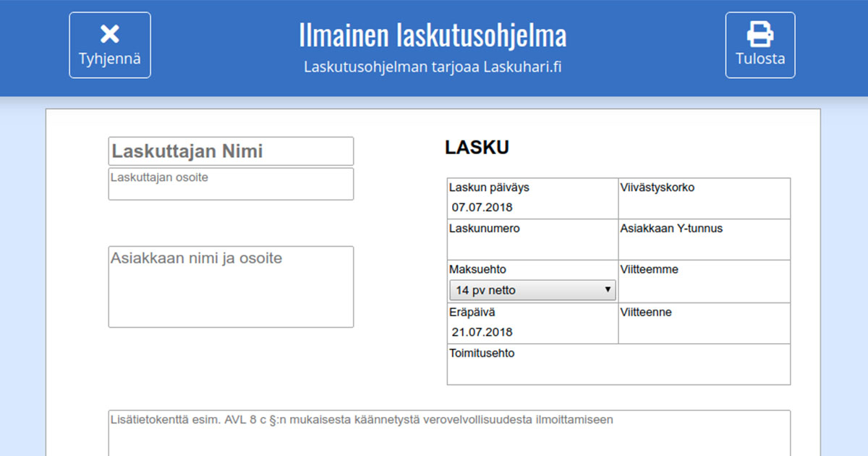Click the Laskun päiväys label
This screenshot has height=456, width=868.
[489, 187]
